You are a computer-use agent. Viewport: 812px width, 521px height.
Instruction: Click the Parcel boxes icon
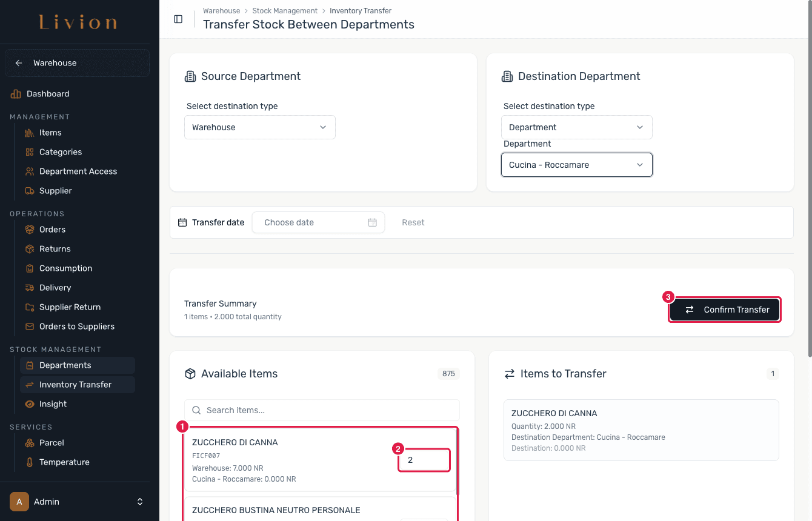click(29, 443)
